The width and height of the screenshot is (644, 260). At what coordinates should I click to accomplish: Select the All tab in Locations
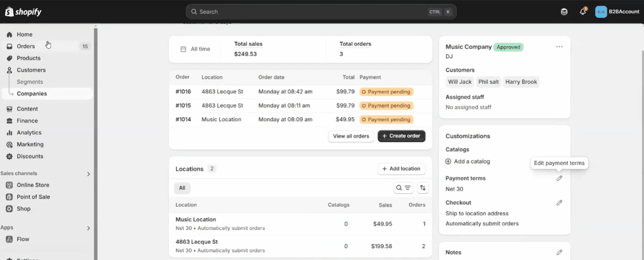click(182, 188)
